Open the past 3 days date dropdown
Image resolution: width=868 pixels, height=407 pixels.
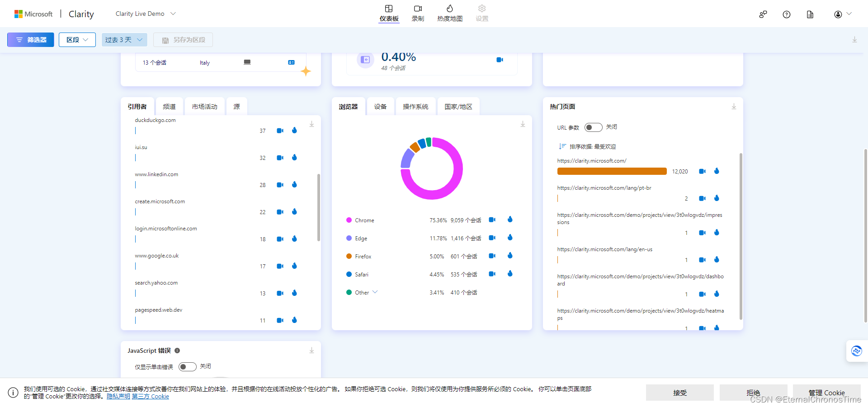point(124,40)
